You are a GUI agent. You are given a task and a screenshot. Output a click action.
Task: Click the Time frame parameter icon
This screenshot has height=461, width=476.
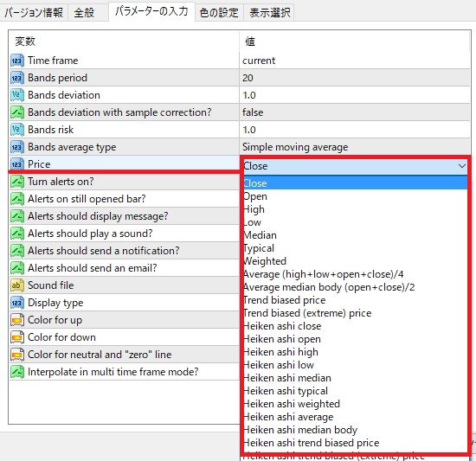(17, 61)
